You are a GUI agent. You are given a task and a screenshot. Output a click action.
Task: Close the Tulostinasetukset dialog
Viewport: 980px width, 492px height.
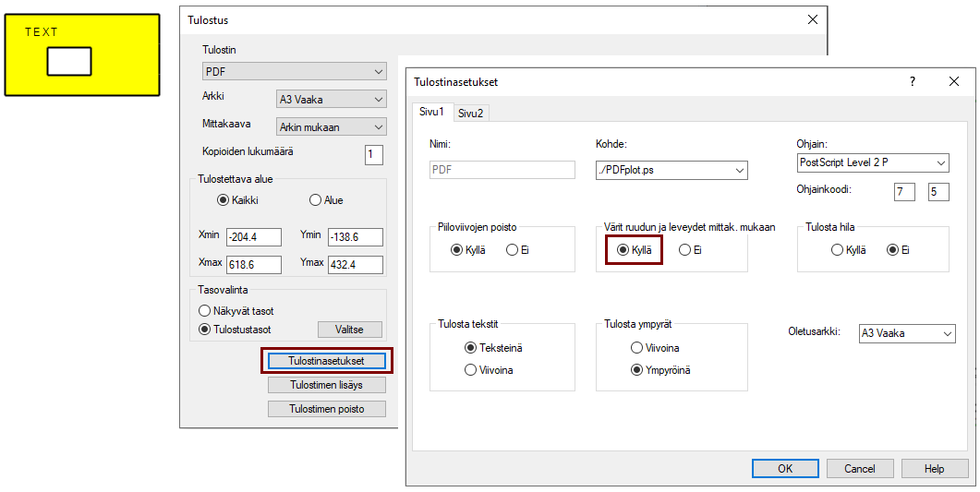tap(954, 81)
